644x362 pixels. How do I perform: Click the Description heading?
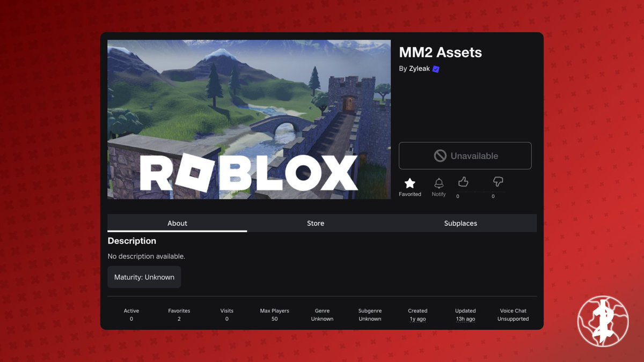click(132, 241)
